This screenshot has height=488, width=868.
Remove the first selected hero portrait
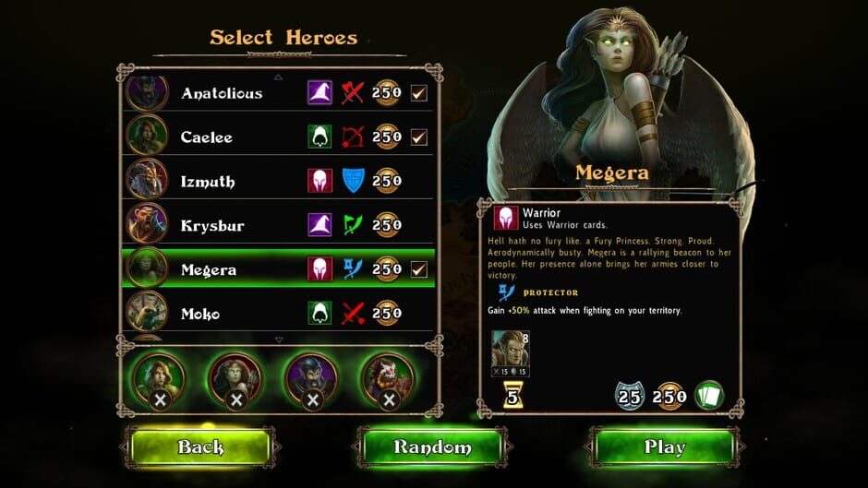160,400
